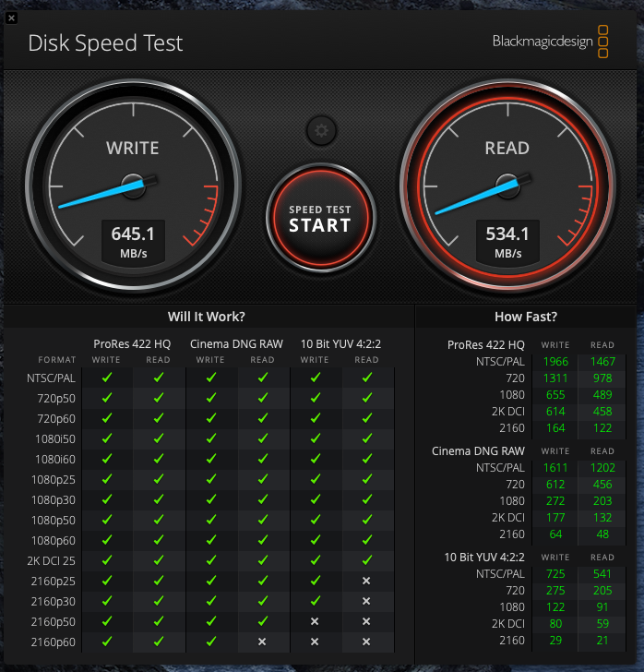
Task: Start the speed test
Action: [x=320, y=218]
